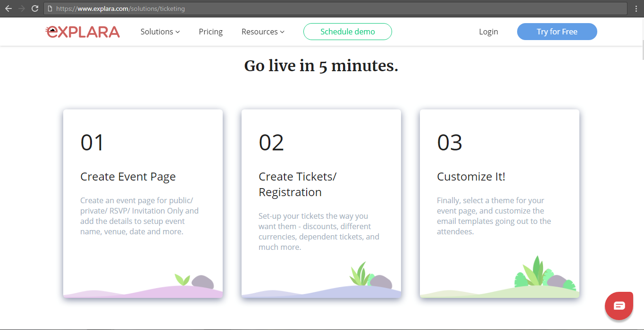The image size is (644, 330).
Task: Click the browser forward arrow
Action: pos(21,8)
